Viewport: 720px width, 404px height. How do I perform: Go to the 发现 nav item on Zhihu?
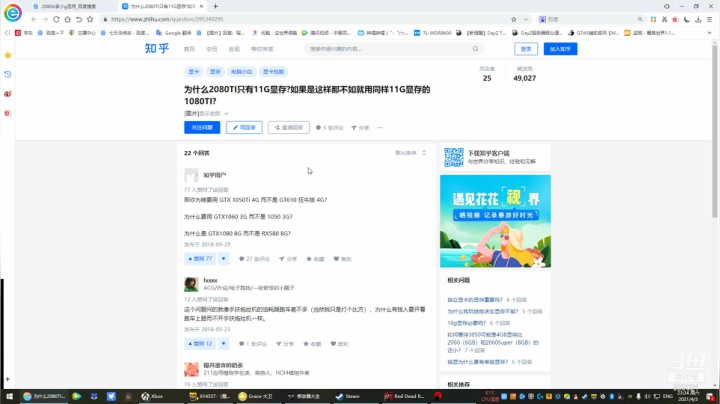click(234, 49)
